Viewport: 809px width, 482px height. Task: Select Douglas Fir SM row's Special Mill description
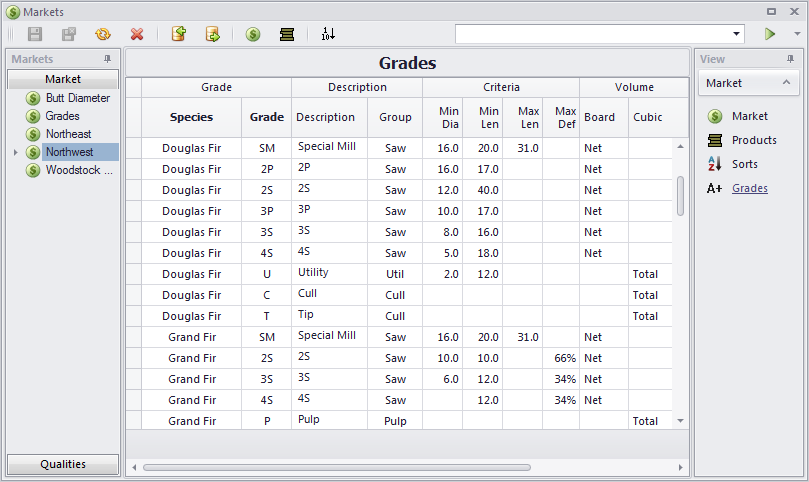coord(329,148)
